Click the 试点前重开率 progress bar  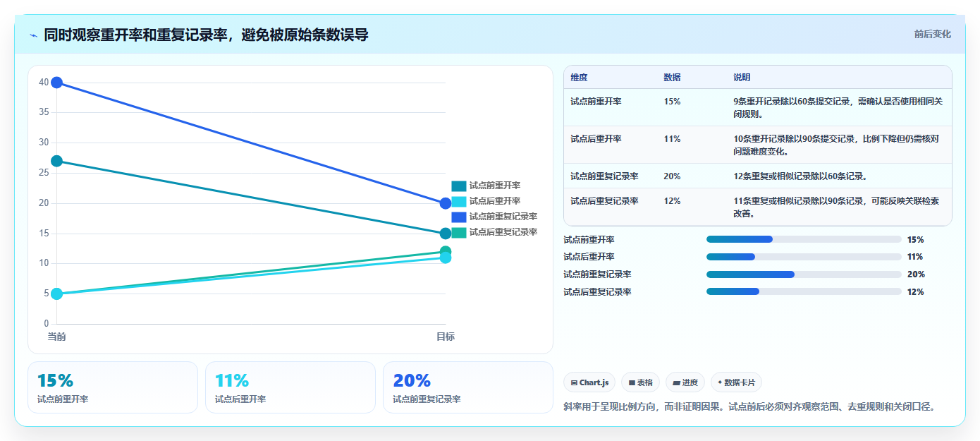click(804, 239)
